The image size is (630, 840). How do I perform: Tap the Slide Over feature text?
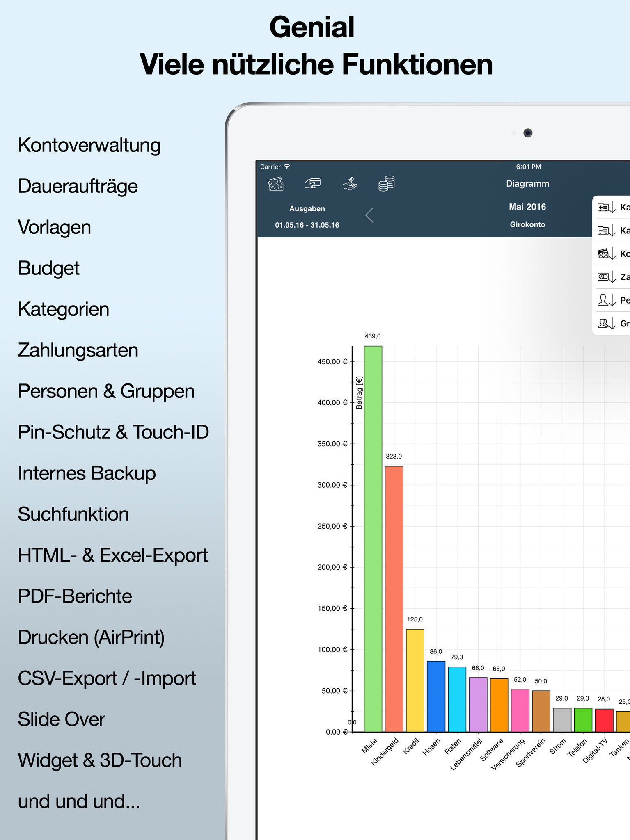pyautogui.click(x=62, y=719)
